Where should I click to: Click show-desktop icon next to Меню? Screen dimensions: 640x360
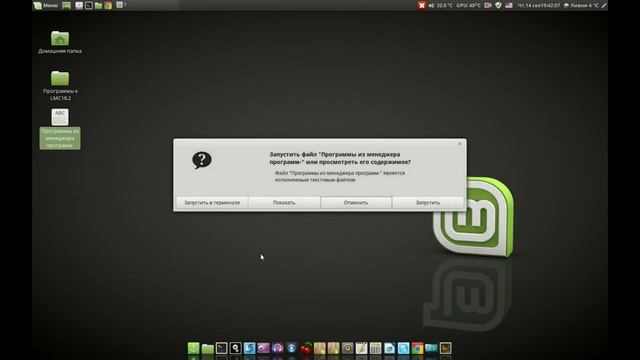point(67,5)
